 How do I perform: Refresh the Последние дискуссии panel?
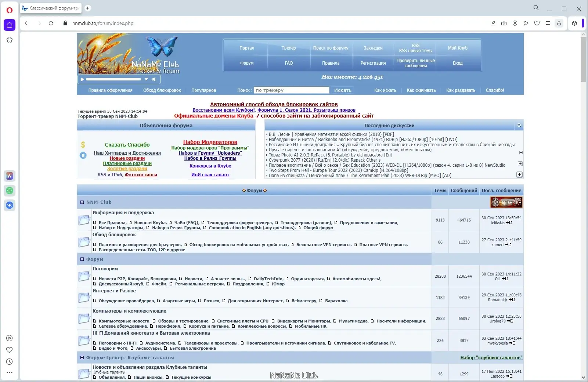point(519,125)
